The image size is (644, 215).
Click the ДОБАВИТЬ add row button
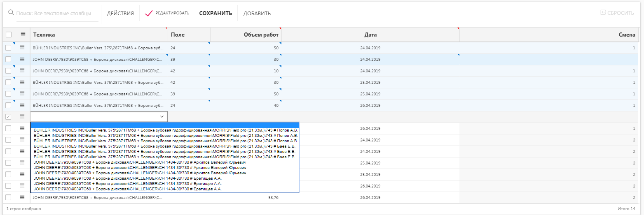coord(257,13)
